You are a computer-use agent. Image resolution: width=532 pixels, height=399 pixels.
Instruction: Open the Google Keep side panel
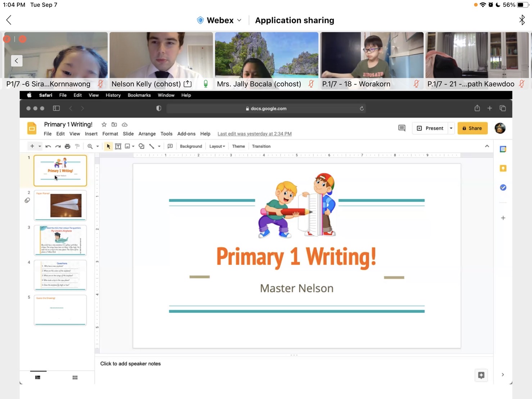pos(503,168)
